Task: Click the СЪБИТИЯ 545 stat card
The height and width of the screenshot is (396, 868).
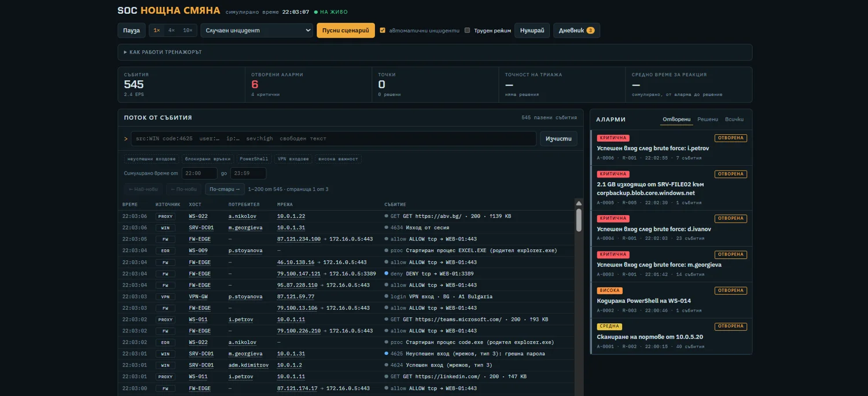Action: [181, 84]
